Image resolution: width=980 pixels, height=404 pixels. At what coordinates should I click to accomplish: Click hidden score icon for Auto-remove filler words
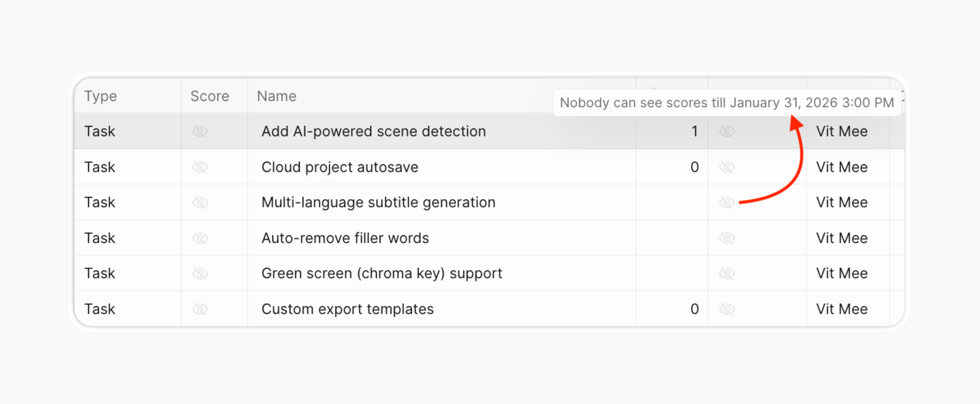click(200, 238)
